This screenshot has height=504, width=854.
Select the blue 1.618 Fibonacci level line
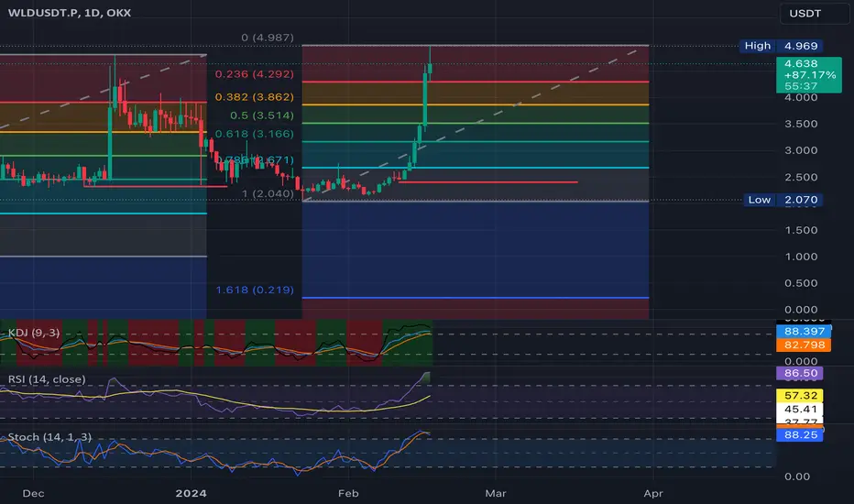476,298
